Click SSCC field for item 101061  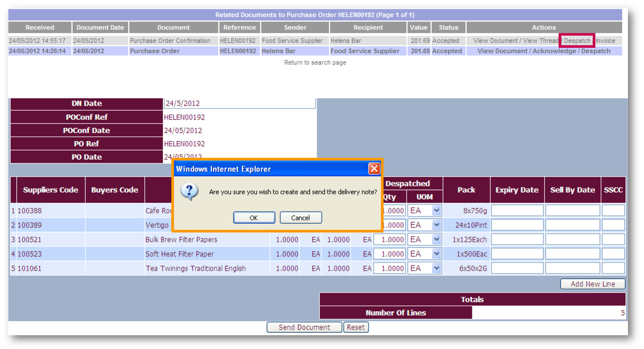tap(613, 268)
